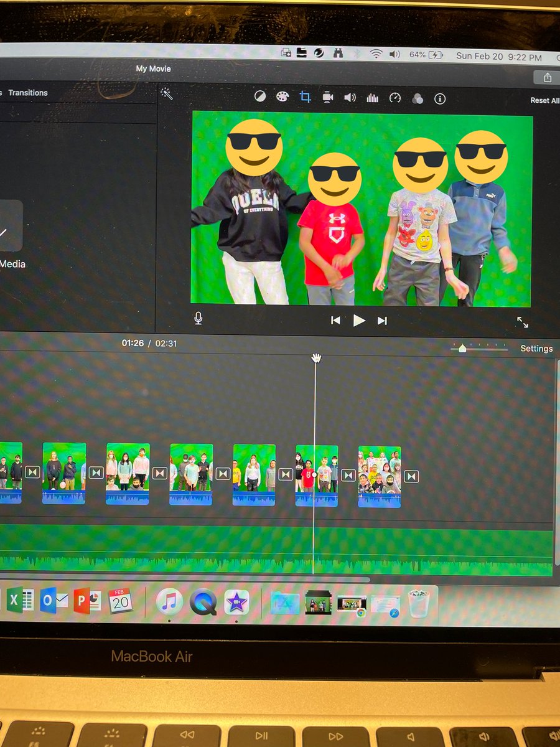Open Calendar from the Dock

tap(120, 601)
